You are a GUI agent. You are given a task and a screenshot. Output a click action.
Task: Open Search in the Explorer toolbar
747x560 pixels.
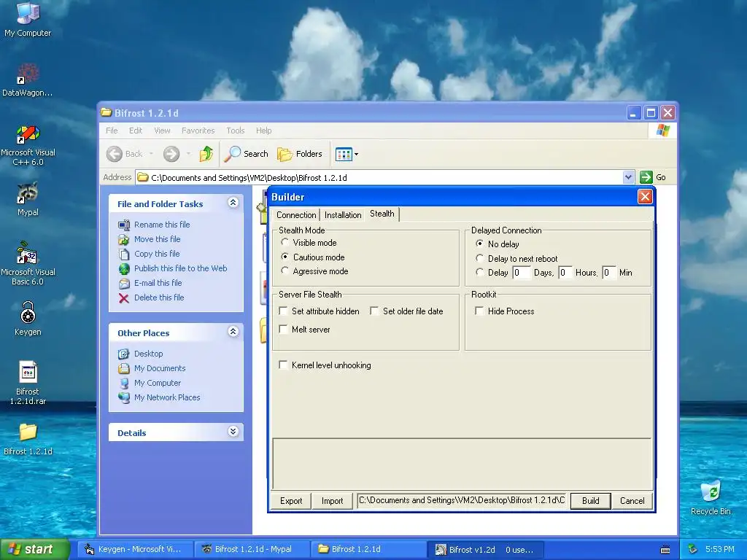click(247, 154)
